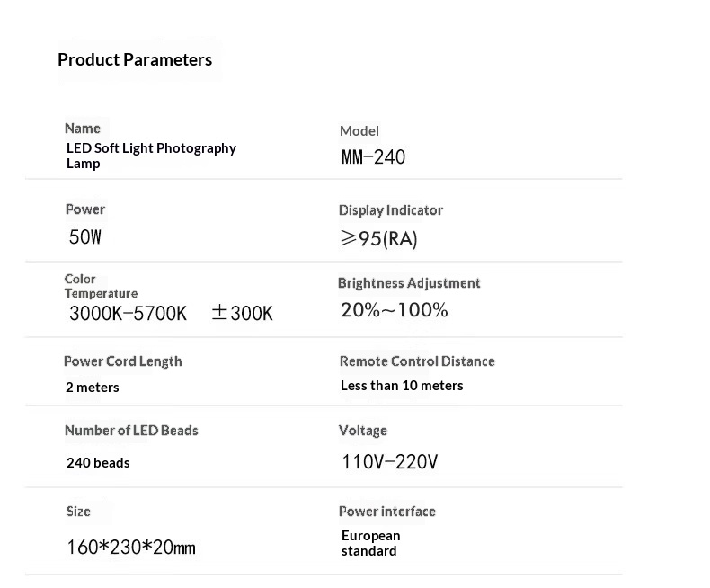Screen dimensions: 710x588
Task: Click LED Soft Light Photography Lamp text
Action: pos(151,156)
